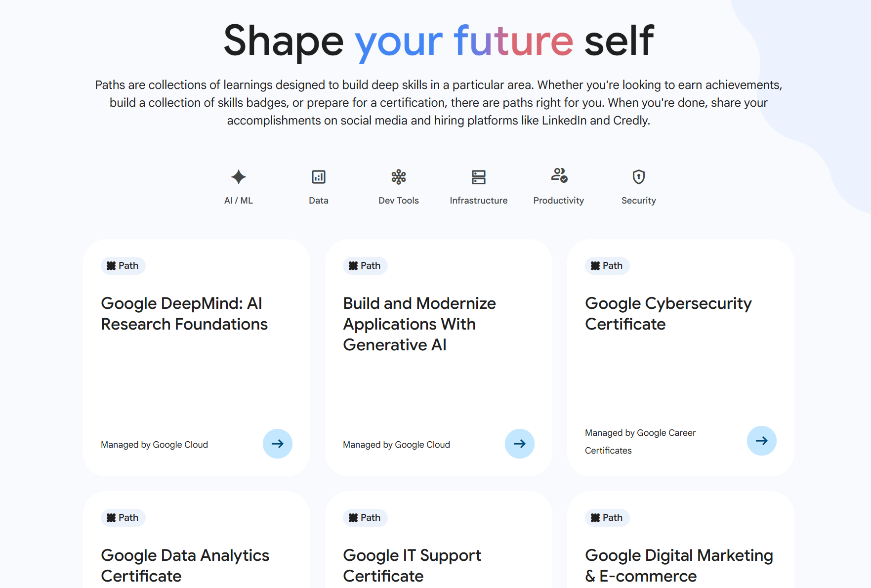Image resolution: width=871 pixels, height=588 pixels.
Task: Filter paths by AI / ML
Action: 238,187
